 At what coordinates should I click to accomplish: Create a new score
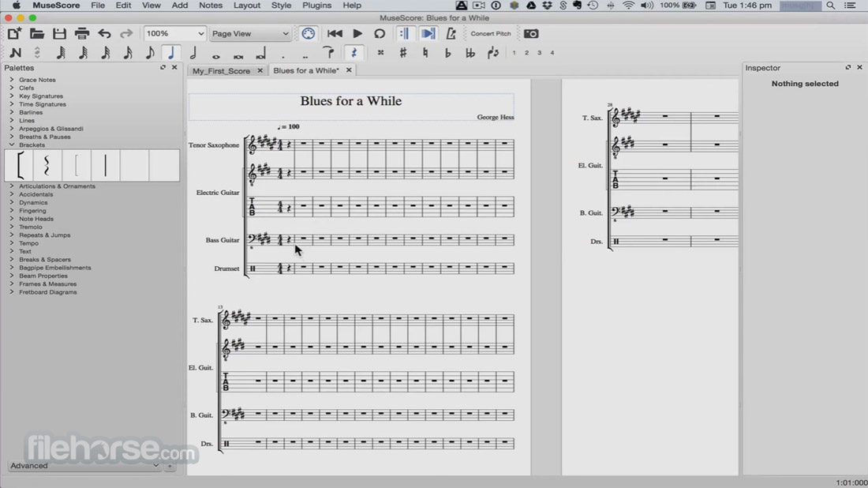14,33
